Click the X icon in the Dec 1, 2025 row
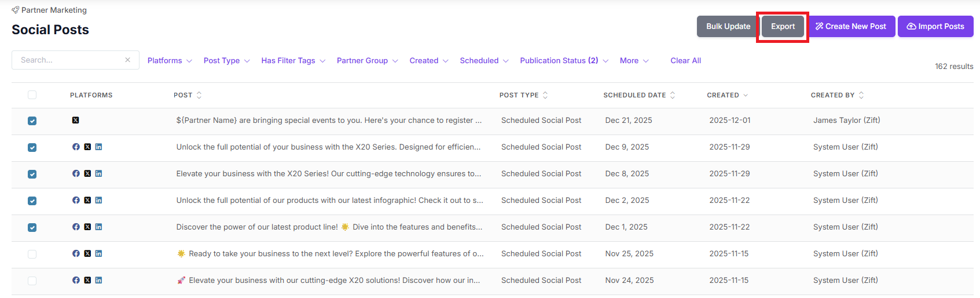The width and height of the screenshot is (980, 298). [87, 227]
